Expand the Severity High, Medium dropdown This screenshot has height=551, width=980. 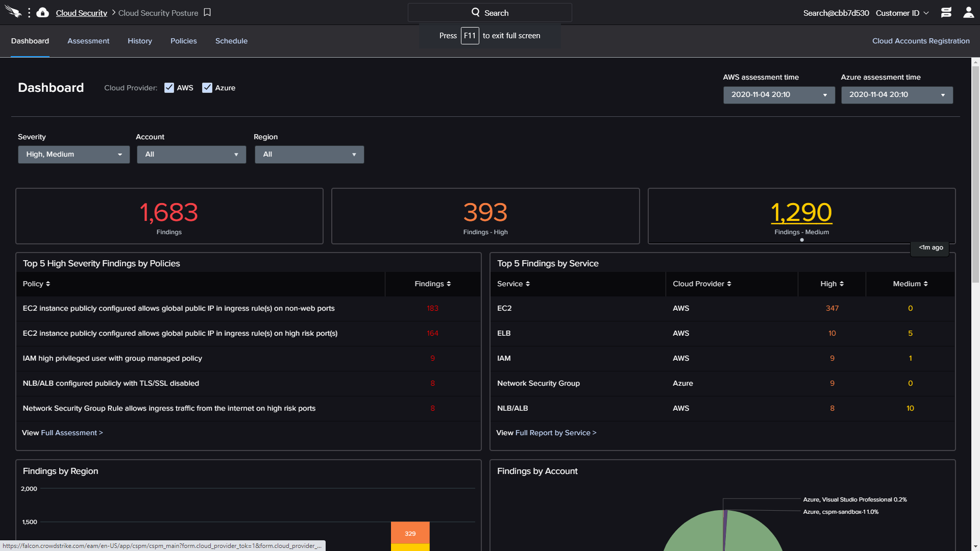tap(74, 155)
